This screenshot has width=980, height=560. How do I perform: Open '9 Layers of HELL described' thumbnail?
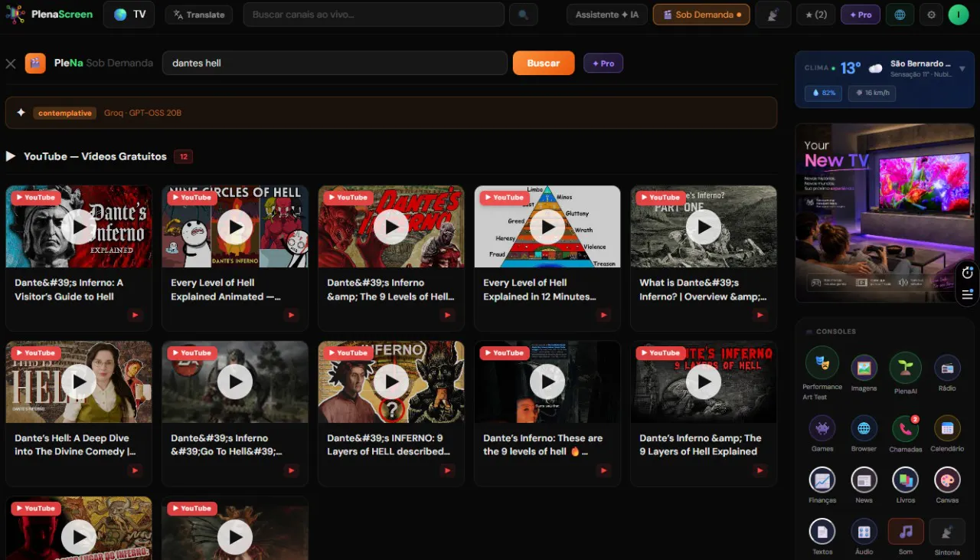tap(391, 382)
